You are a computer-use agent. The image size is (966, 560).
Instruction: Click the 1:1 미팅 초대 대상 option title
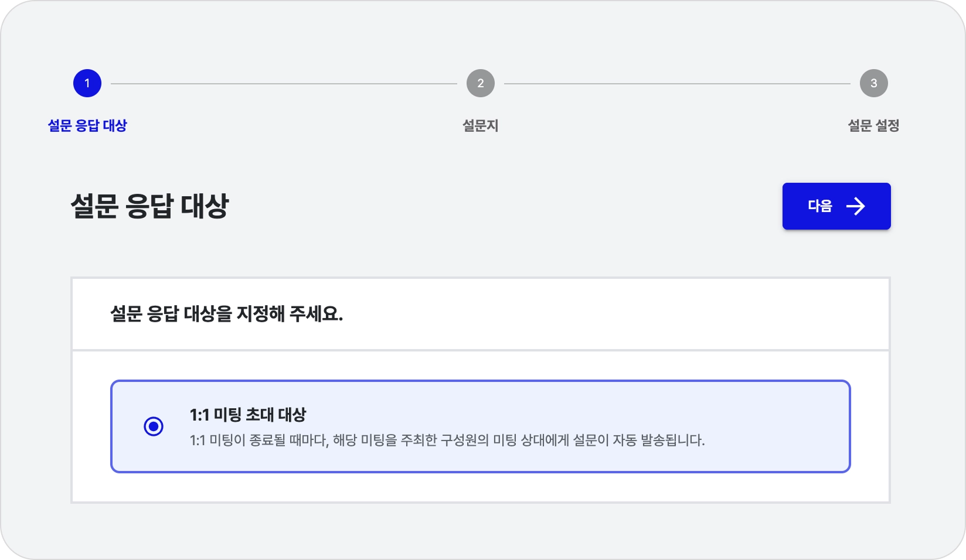click(248, 415)
